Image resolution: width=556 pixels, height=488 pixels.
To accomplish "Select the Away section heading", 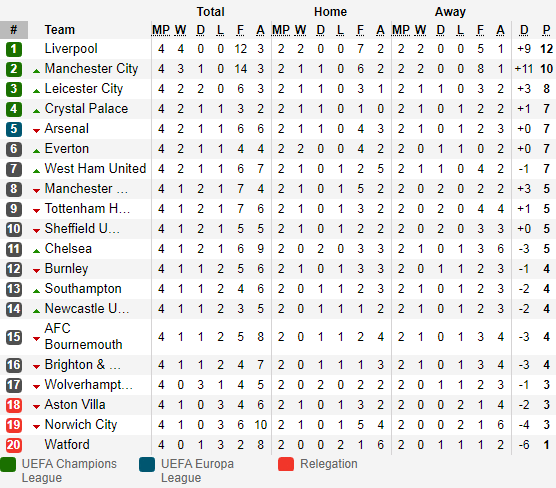I will (x=450, y=12).
